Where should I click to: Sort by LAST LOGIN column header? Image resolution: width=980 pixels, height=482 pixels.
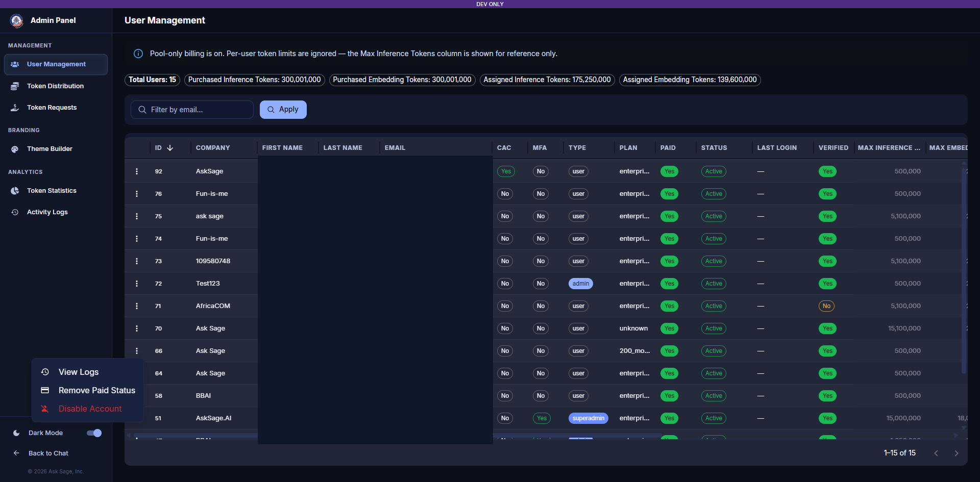point(777,148)
